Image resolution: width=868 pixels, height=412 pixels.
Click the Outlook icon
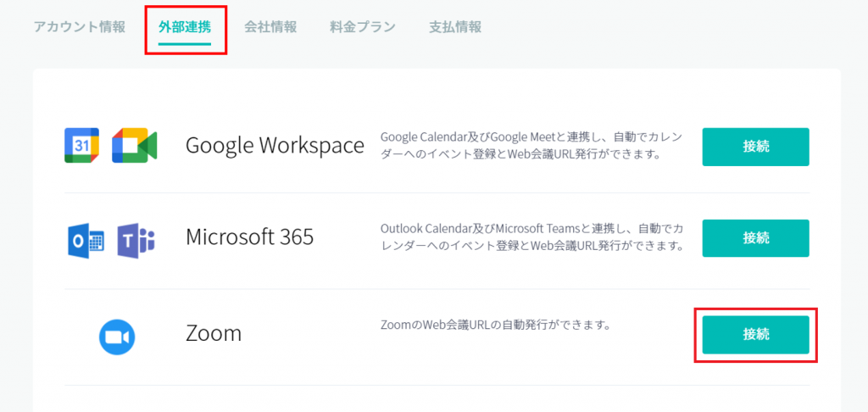pos(86,242)
